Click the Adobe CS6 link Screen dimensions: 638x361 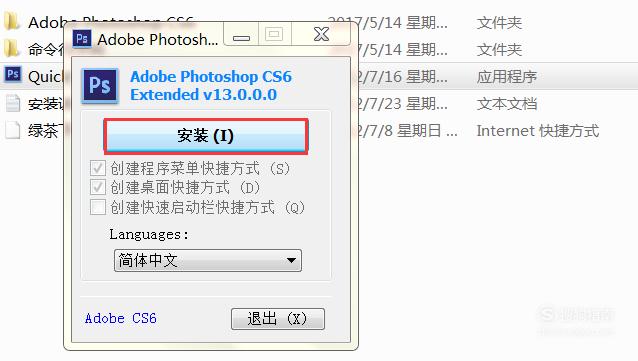click(120, 318)
